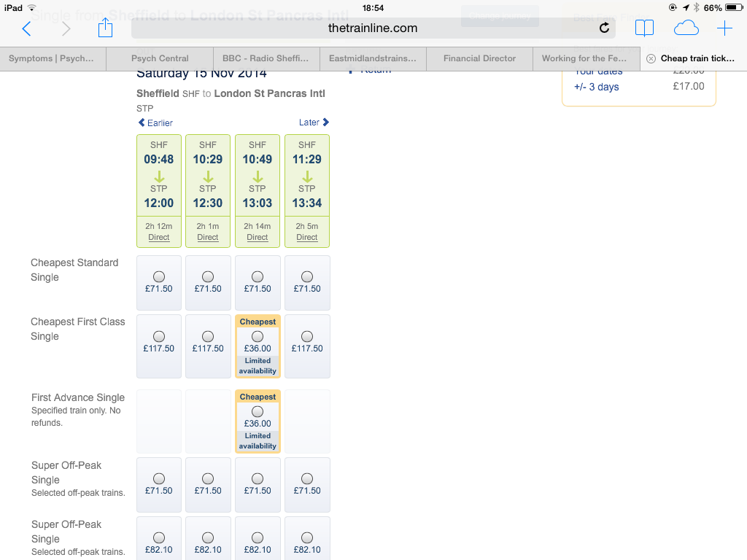The width and height of the screenshot is (747, 560).
Task: Switch to Symptoms | Psych... tab
Action: [53, 58]
